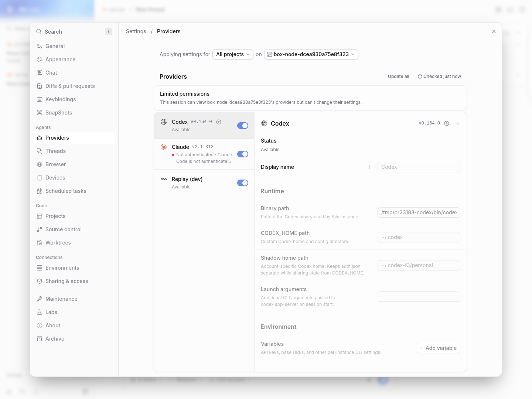Open Diffs & pull requests settings
The image size is (532, 399).
click(74, 86)
